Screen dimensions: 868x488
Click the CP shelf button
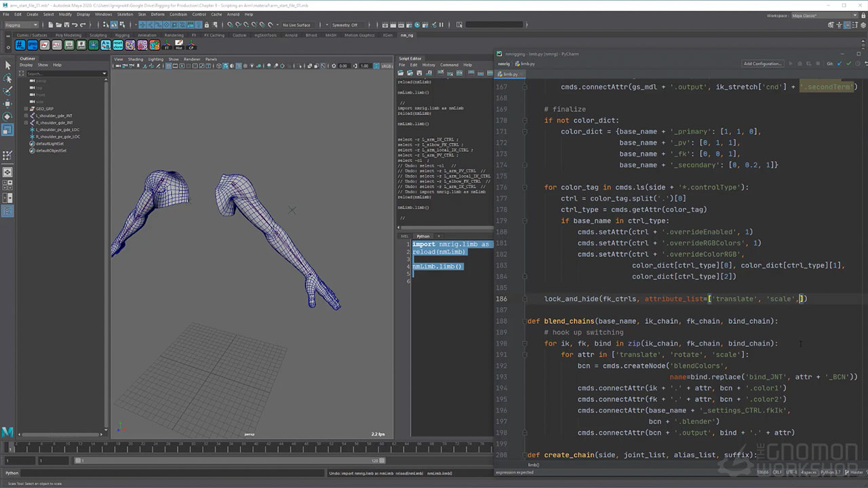pos(192,45)
